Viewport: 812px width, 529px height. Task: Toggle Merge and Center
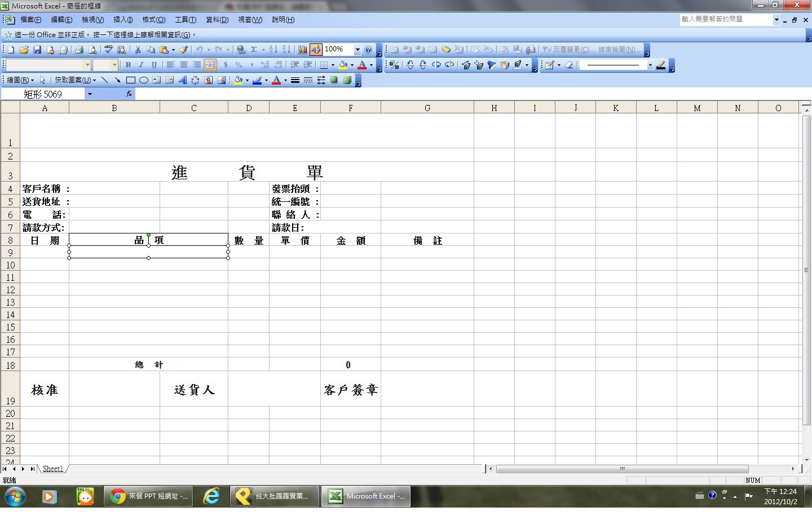[x=210, y=65]
